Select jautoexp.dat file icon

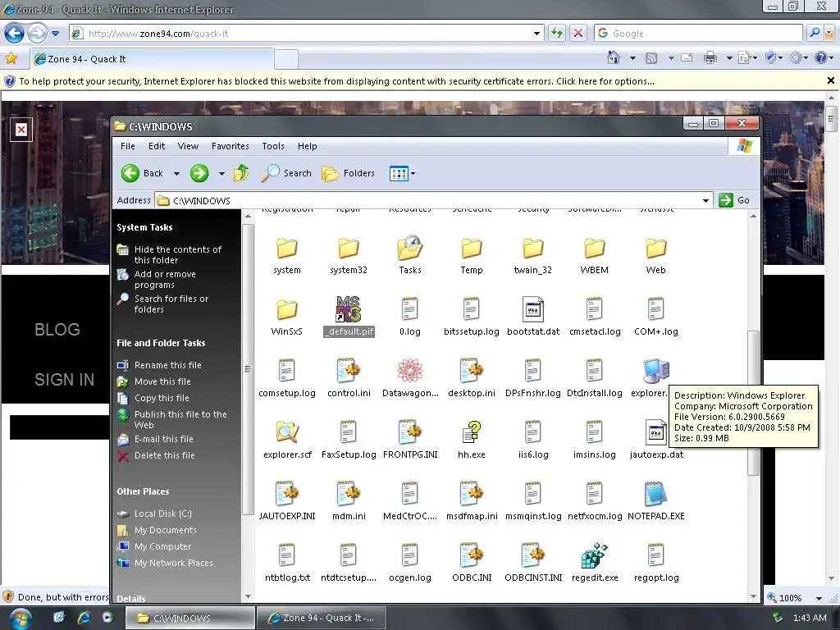coord(655,431)
